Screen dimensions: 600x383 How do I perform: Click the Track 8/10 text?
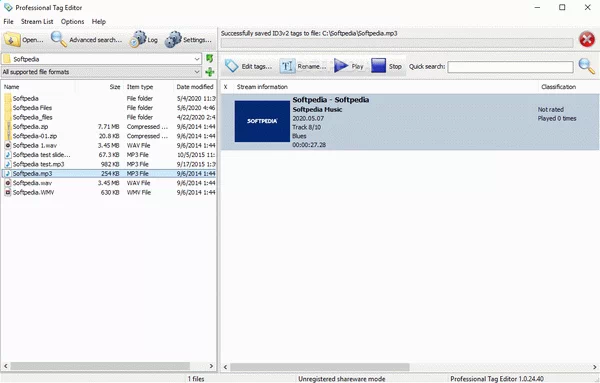[307, 127]
